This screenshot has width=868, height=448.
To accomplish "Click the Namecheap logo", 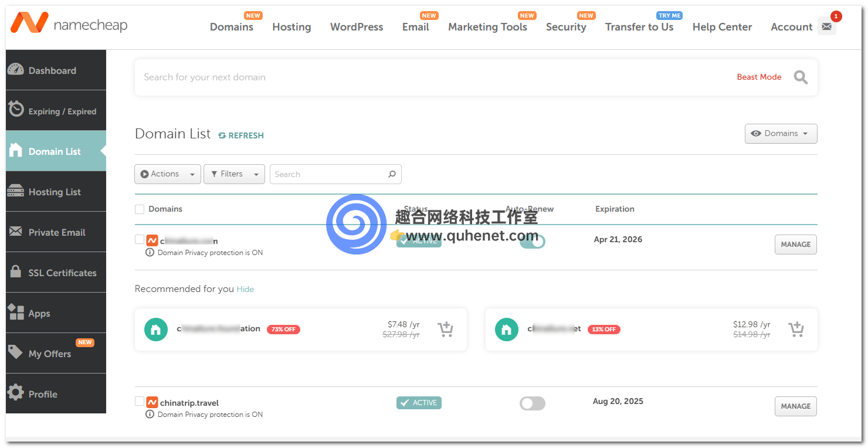I will point(69,24).
